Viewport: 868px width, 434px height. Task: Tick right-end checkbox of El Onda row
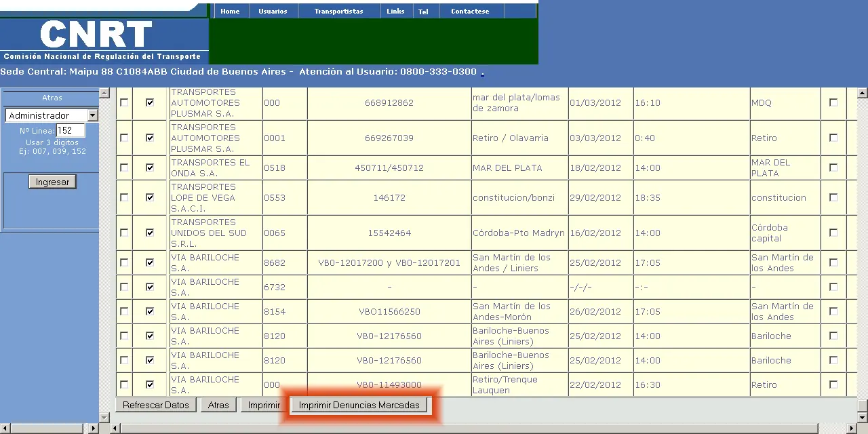pos(833,167)
